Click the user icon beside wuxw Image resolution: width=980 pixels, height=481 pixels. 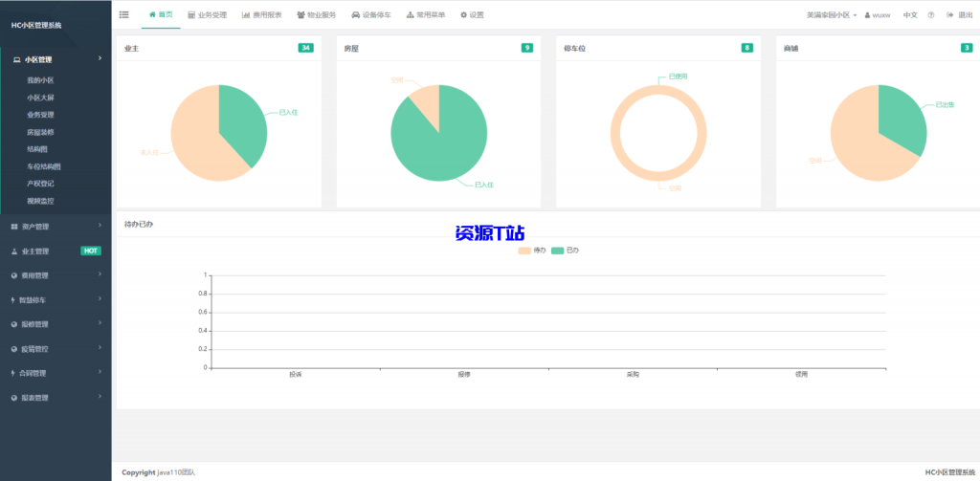(867, 15)
